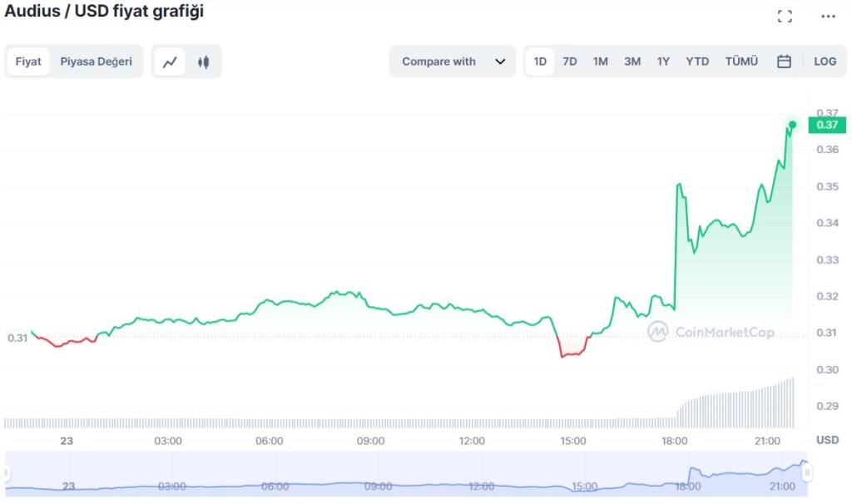Image resolution: width=852 pixels, height=504 pixels.
Task: Select the 1D time range
Action: point(539,62)
